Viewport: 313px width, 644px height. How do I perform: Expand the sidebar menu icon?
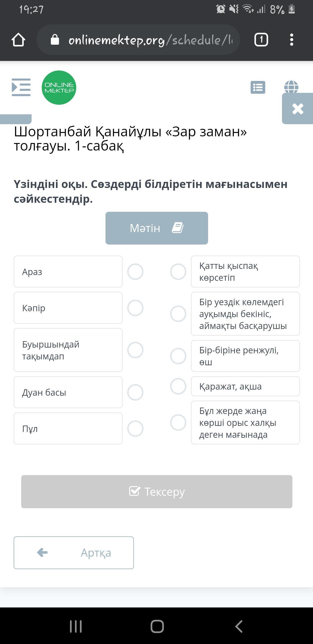click(x=21, y=87)
